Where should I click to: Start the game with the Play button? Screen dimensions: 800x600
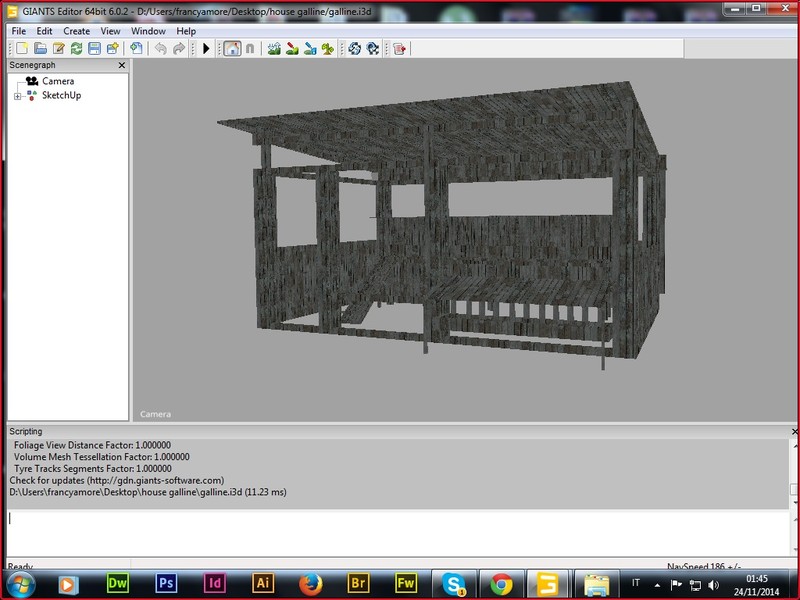(x=206, y=48)
